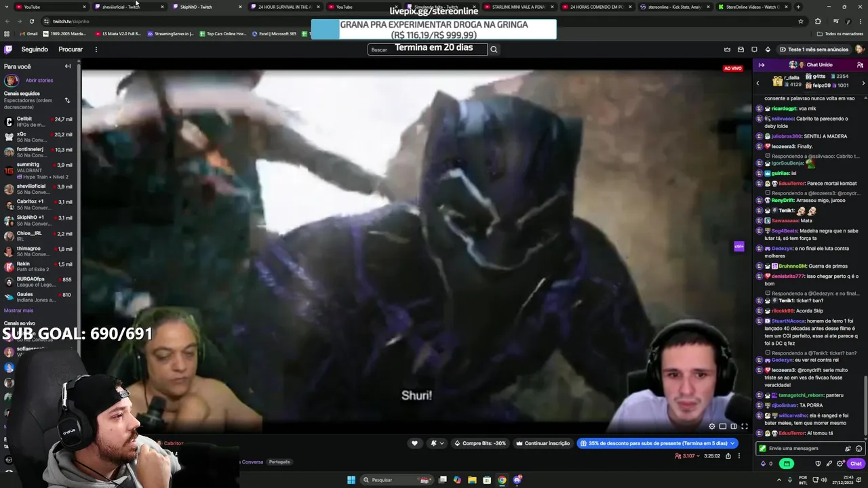The image size is (868, 488).
Task: Enable theatre mode in the player
Action: (x=734, y=426)
